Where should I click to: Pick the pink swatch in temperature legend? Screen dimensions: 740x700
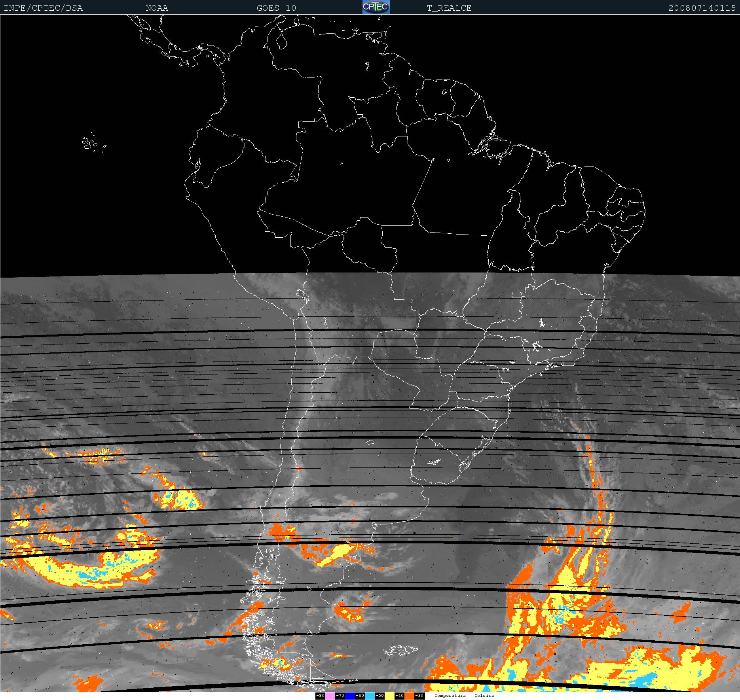tap(330, 696)
